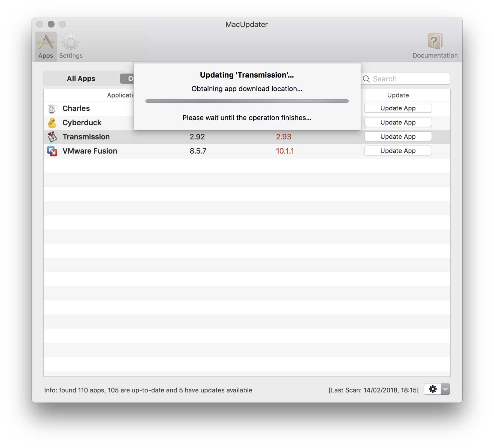Image resolution: width=494 pixels, height=448 pixels.
Task: Click the Last Scan timestamp text
Action: tap(373, 390)
